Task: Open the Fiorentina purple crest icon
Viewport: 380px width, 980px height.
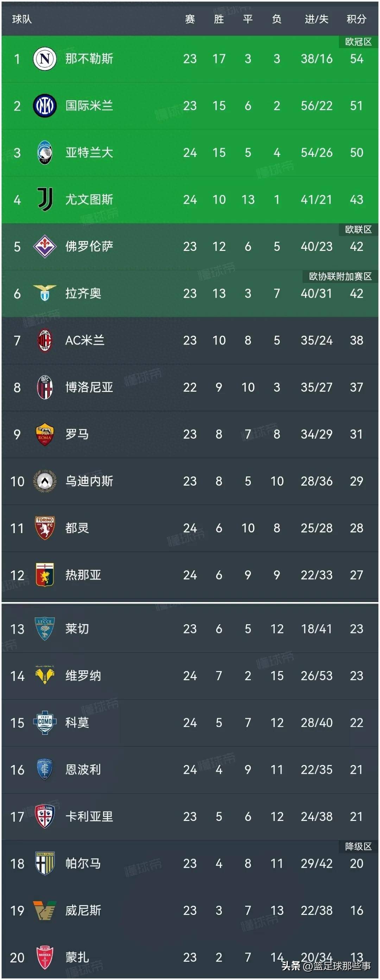Action: pyautogui.click(x=44, y=246)
